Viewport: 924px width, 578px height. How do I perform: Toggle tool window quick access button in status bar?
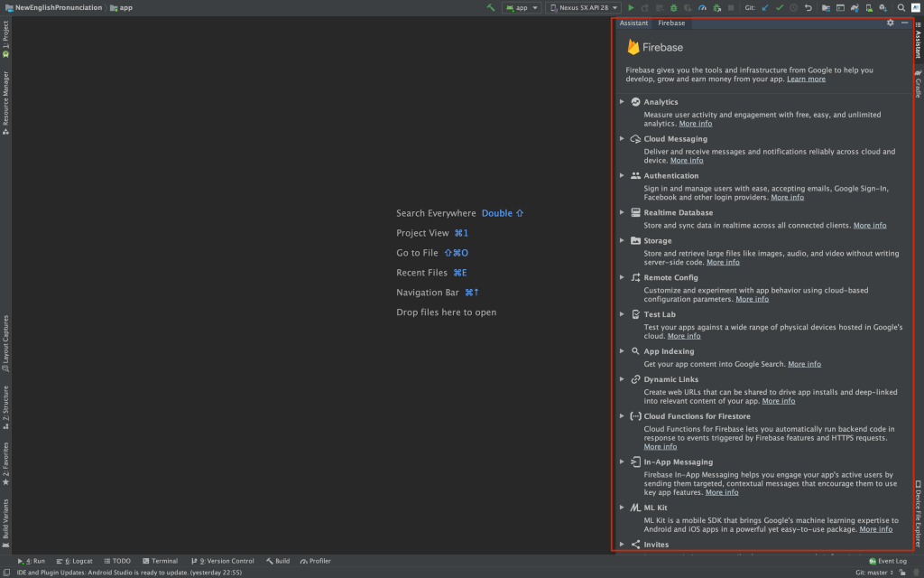[6, 573]
